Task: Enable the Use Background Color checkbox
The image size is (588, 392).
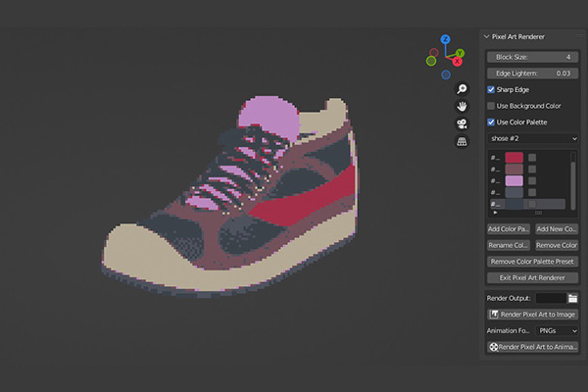Action: pos(491,106)
